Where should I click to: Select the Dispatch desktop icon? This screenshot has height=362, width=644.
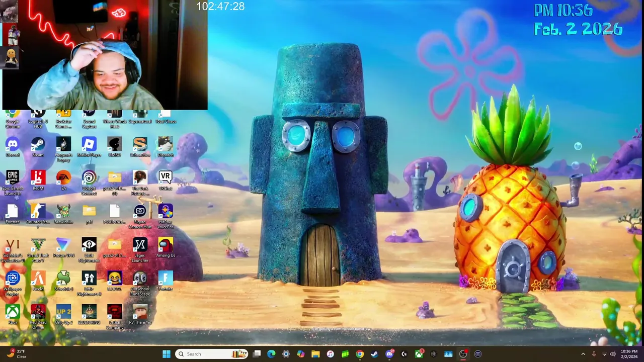pyautogui.click(x=166, y=147)
